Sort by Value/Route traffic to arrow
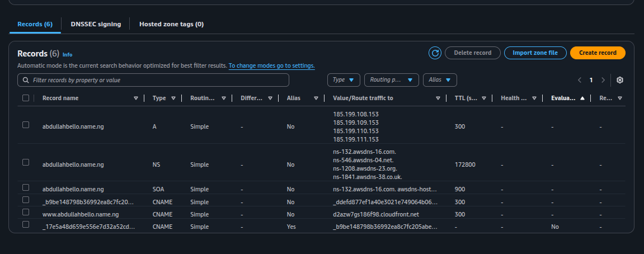Image resolution: width=644 pixels, height=254 pixels. pos(438,98)
